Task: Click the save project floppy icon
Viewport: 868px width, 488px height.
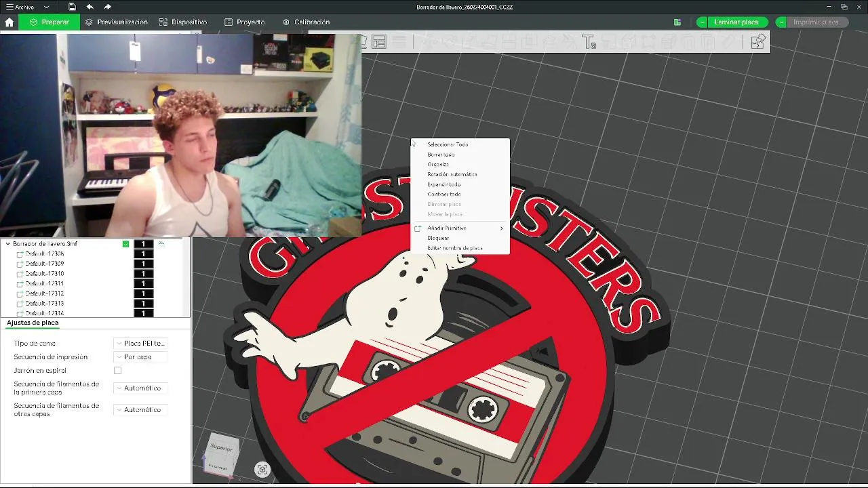Action: click(x=72, y=7)
